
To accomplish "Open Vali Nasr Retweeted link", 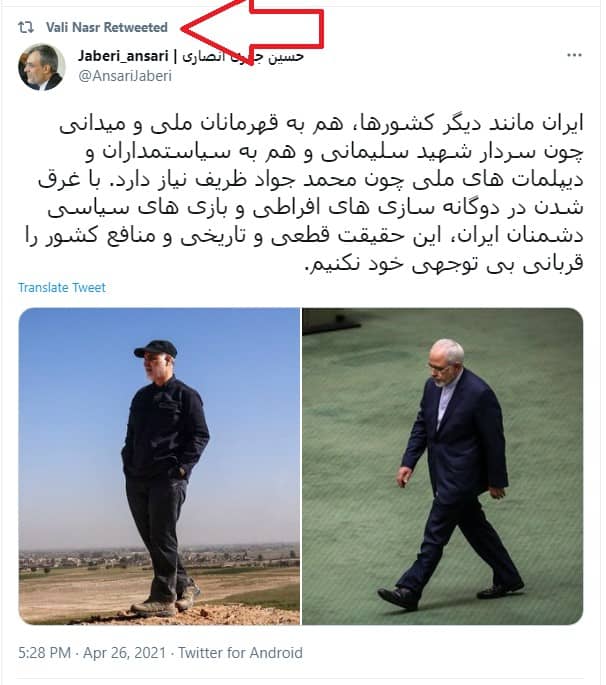I will [x=107, y=28].
